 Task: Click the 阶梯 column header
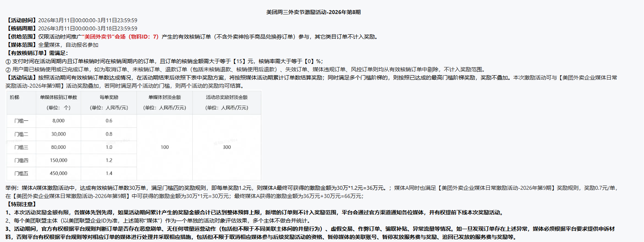point(15,97)
